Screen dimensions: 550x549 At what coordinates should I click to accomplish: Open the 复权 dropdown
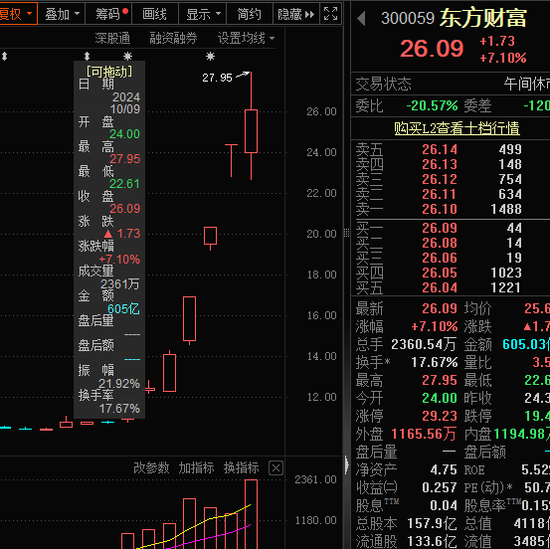click(17, 14)
